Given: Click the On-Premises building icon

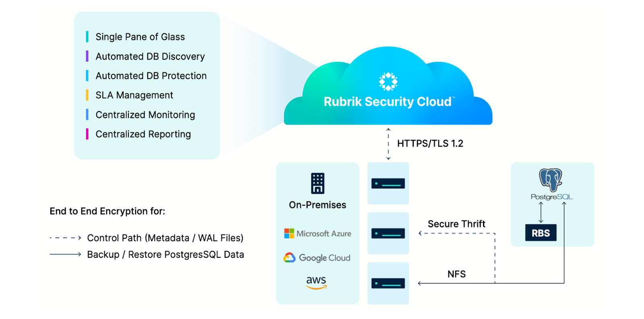Looking at the screenshot, I should coord(318,183).
